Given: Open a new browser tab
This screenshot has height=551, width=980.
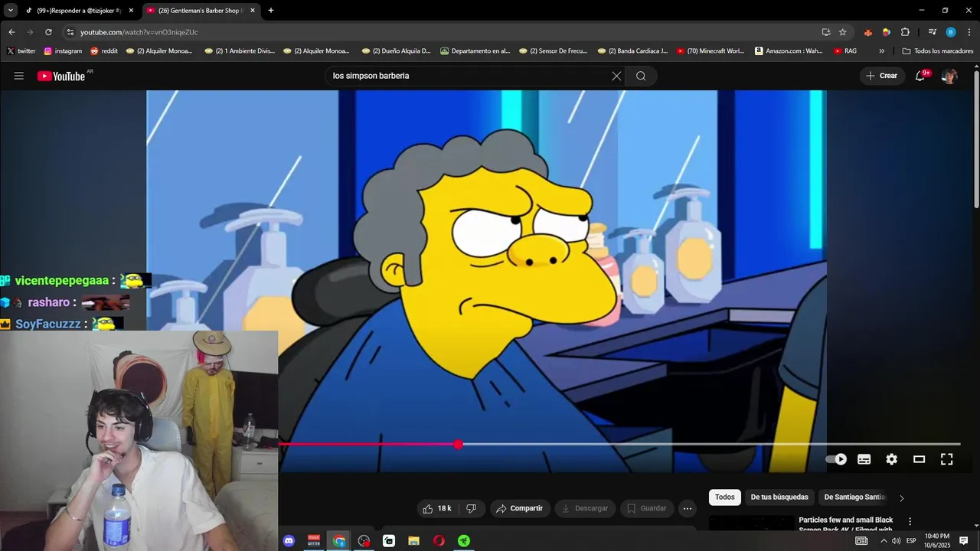Looking at the screenshot, I should click(x=271, y=11).
